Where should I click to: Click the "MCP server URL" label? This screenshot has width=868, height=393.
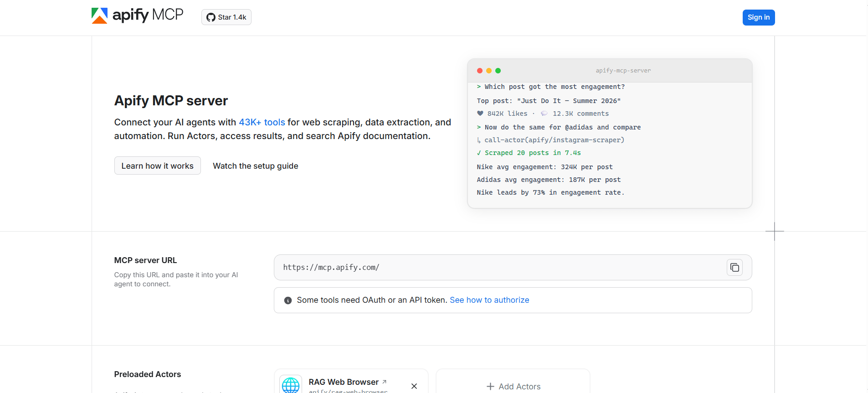pyautogui.click(x=145, y=260)
